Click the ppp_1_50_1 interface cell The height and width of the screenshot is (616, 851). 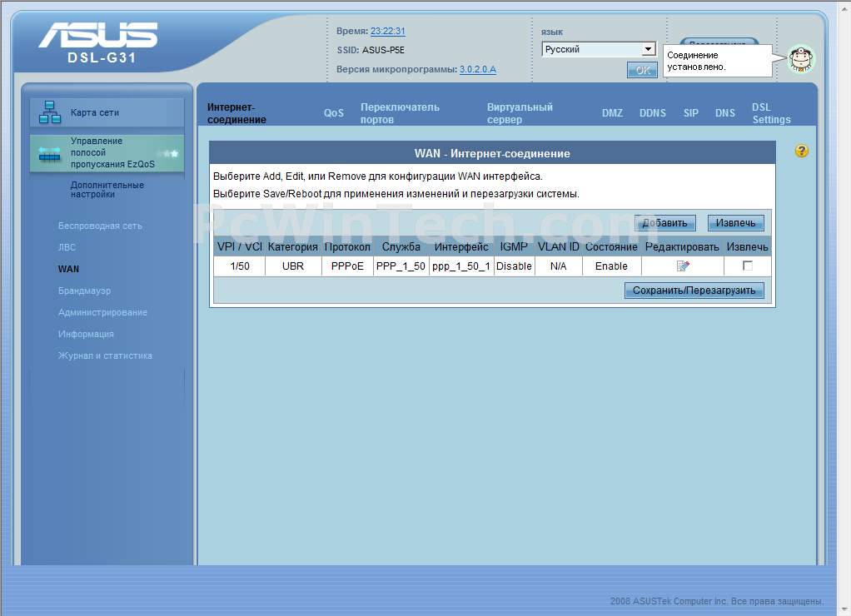click(460, 266)
